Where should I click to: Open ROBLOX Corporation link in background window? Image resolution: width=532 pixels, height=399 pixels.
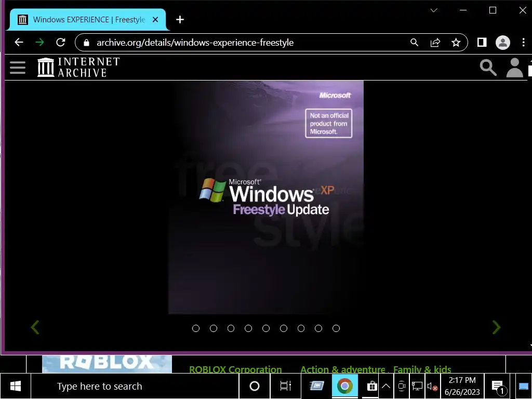235,369
